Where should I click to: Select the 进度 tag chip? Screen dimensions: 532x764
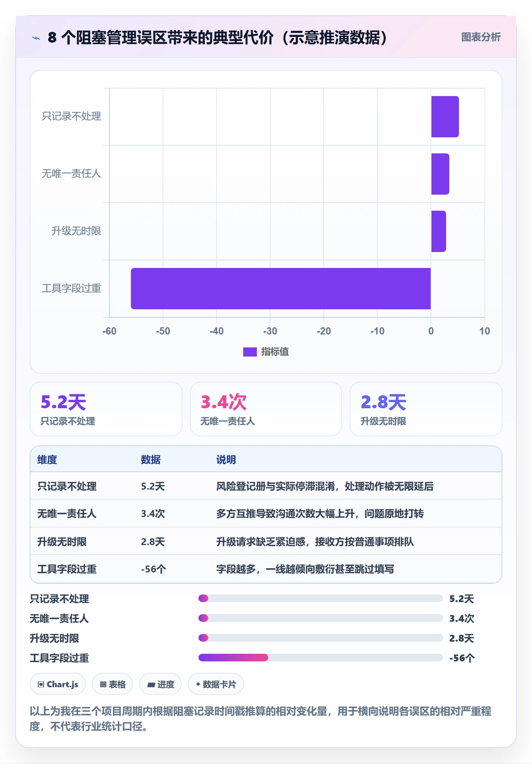[x=160, y=684]
